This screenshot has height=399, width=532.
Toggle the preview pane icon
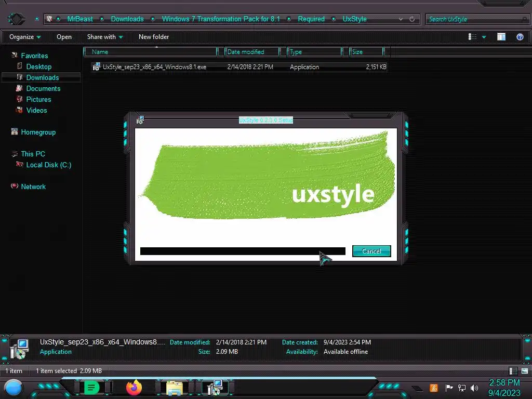501,37
